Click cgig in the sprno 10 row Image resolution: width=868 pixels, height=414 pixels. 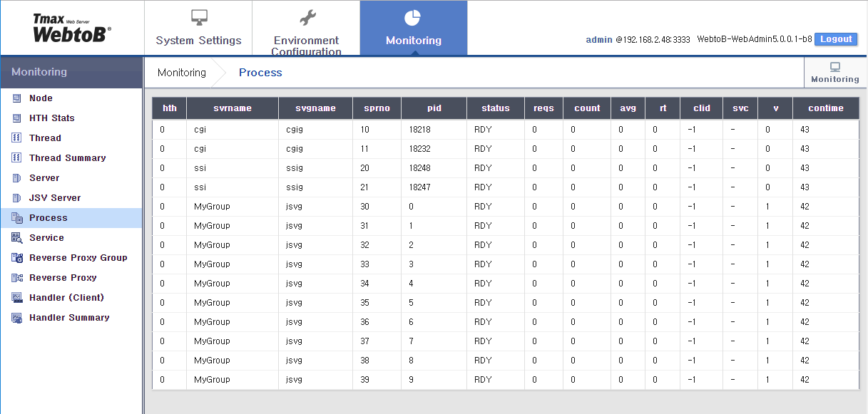[295, 130]
